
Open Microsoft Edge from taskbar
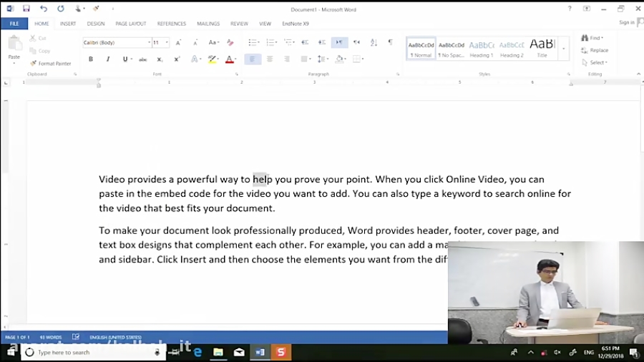click(197, 352)
